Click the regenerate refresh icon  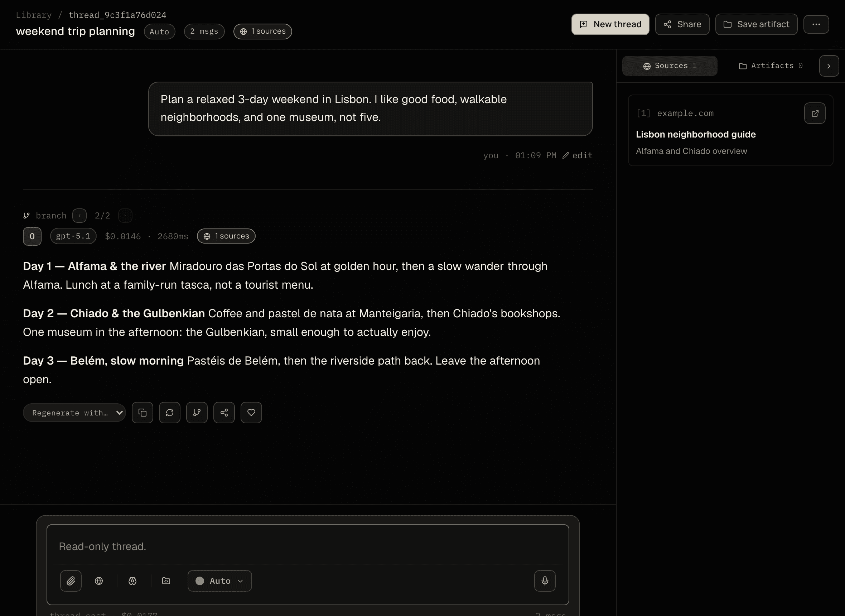(170, 413)
